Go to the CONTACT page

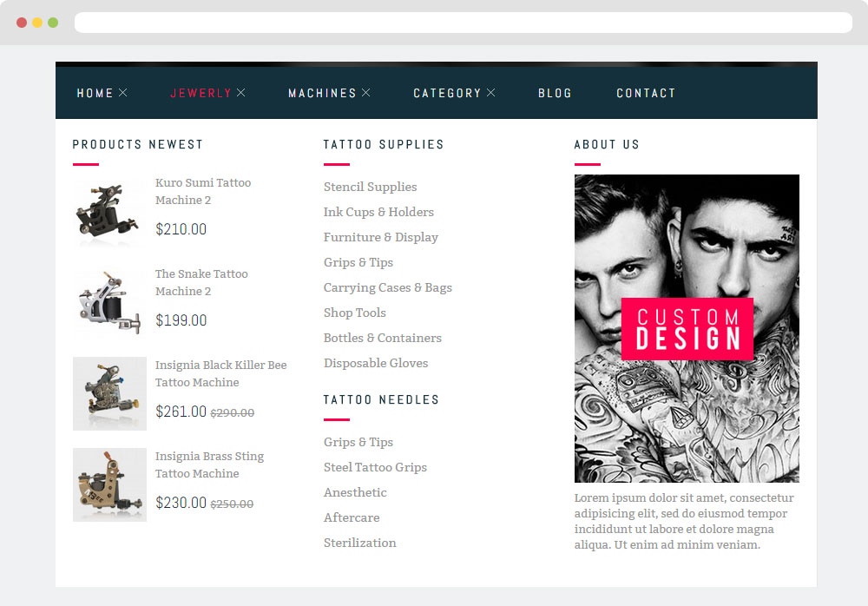tap(646, 93)
